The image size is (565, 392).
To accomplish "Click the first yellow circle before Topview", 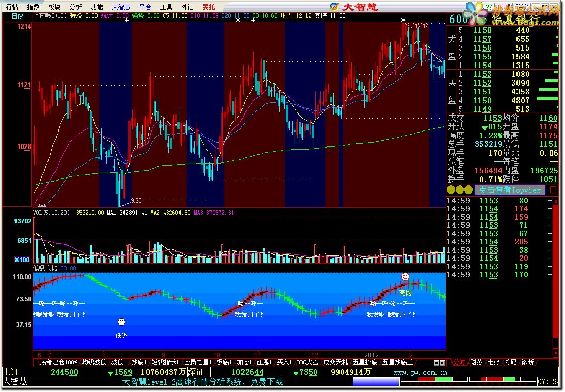I will [451, 190].
